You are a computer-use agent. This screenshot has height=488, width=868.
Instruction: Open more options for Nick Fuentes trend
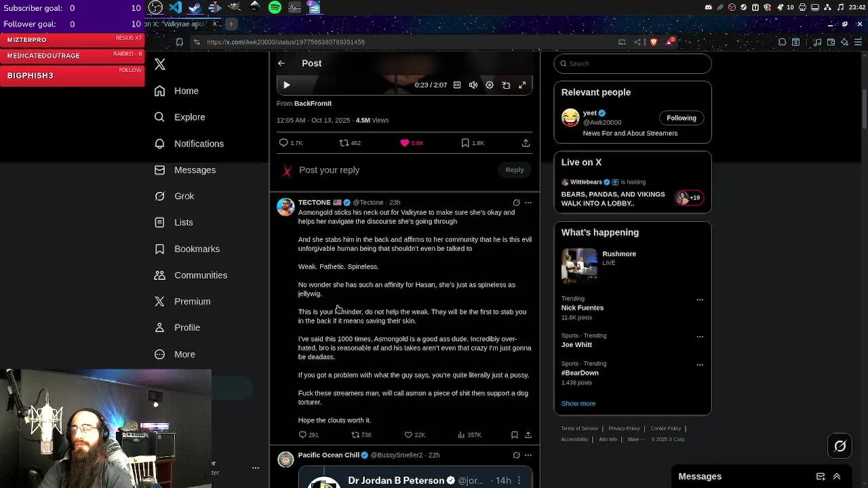[x=700, y=300]
